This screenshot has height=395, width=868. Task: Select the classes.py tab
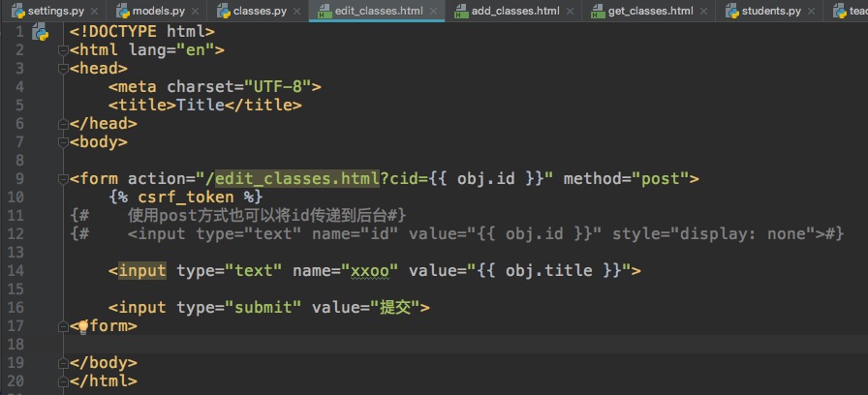coord(260,11)
